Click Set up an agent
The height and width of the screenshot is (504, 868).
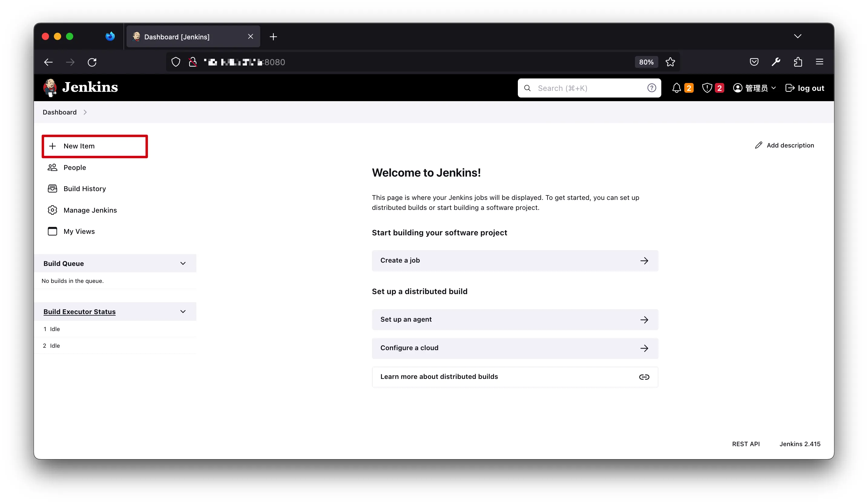coord(515,320)
